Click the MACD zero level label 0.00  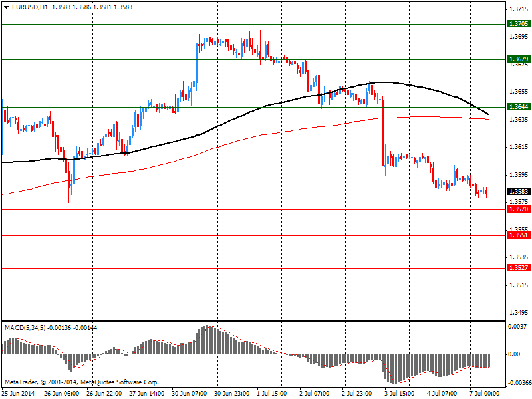coord(514,354)
